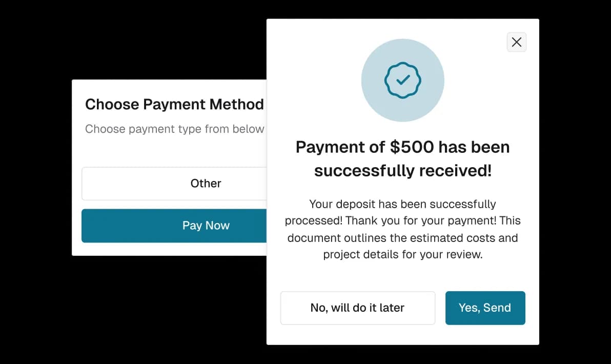Click the payment success headline text
The height and width of the screenshot is (364, 611).
point(403,159)
